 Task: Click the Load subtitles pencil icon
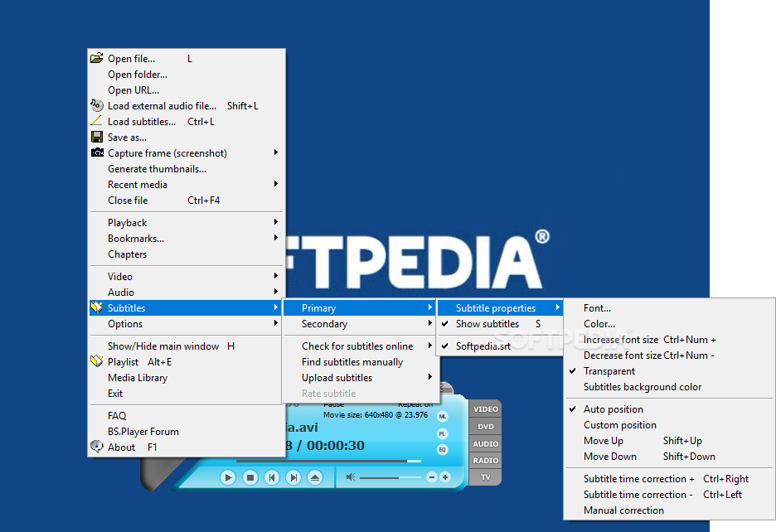point(97,121)
